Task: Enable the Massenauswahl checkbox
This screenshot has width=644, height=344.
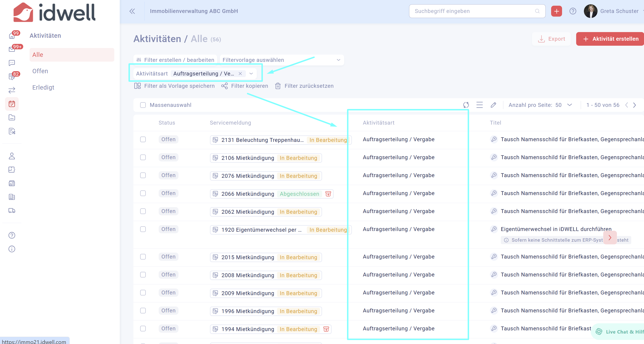Action: [x=143, y=105]
